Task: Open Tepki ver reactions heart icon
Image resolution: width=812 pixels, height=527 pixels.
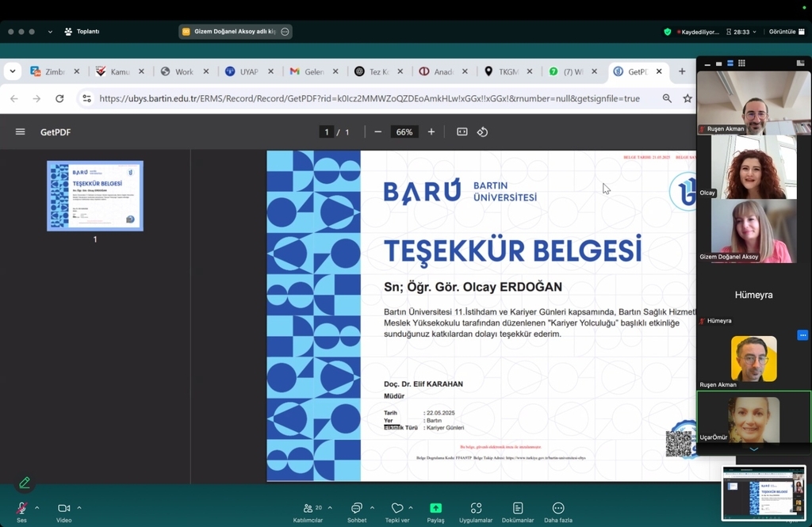Action: coord(397,512)
